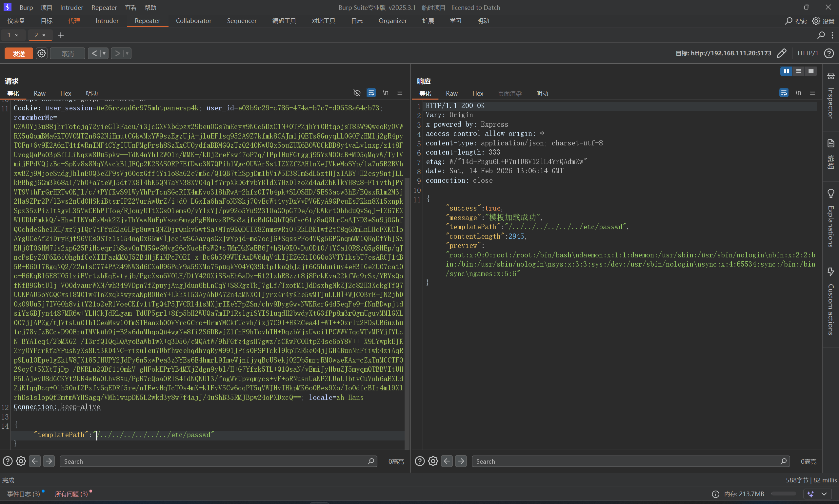Click 所有问题 (3) issues link
Image resolution: width=839 pixels, height=504 pixels.
point(71,494)
